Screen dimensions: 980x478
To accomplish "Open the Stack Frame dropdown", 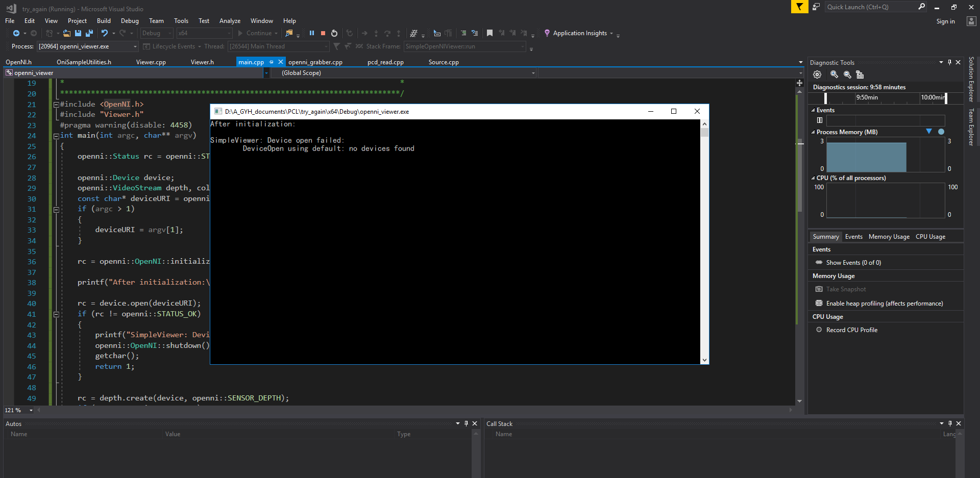I will pos(522,46).
